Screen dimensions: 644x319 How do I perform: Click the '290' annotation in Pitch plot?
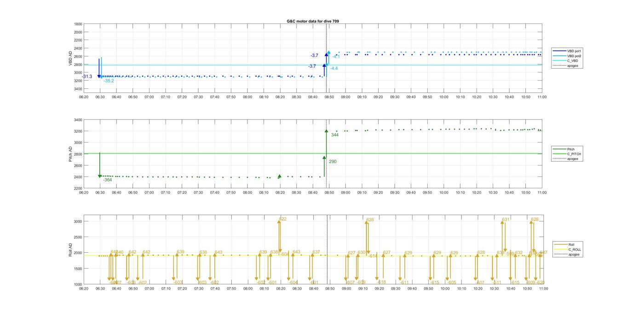pos(333,162)
